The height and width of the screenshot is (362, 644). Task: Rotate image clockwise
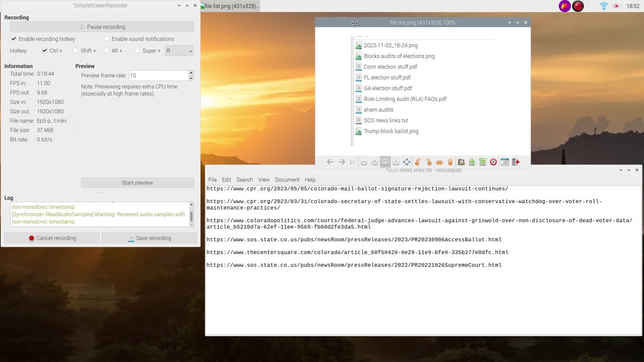(x=429, y=162)
